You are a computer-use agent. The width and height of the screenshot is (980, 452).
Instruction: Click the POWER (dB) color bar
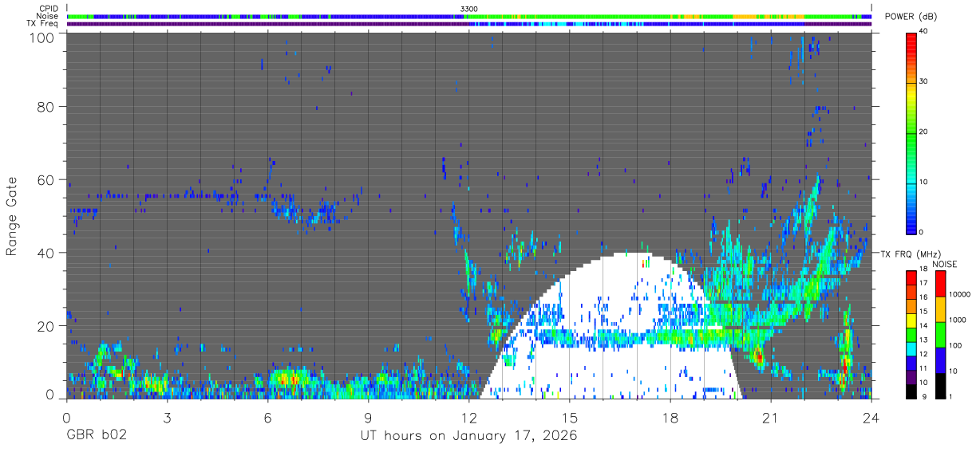tap(911, 132)
